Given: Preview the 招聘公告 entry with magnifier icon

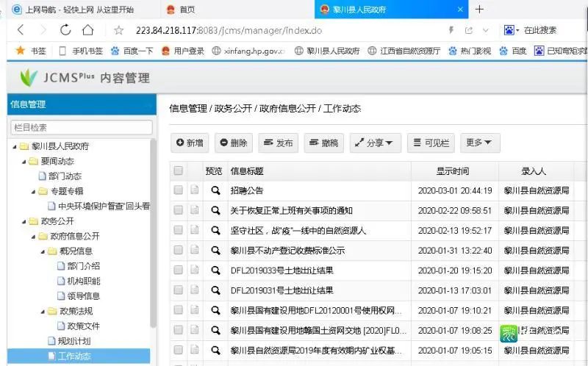Looking at the screenshot, I should [215, 190].
